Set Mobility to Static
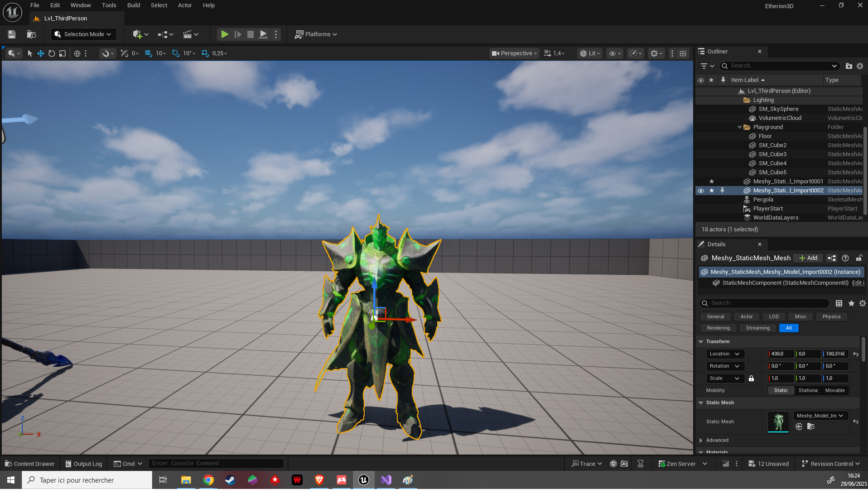 (x=781, y=391)
